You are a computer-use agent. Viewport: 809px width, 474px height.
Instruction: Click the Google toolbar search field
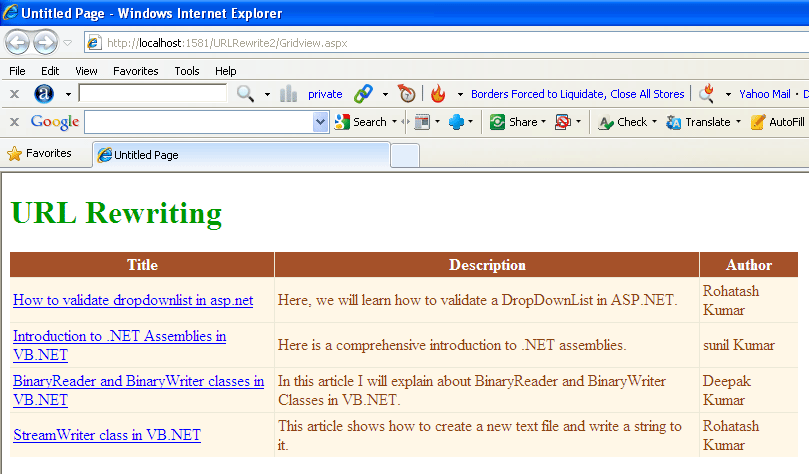point(199,122)
